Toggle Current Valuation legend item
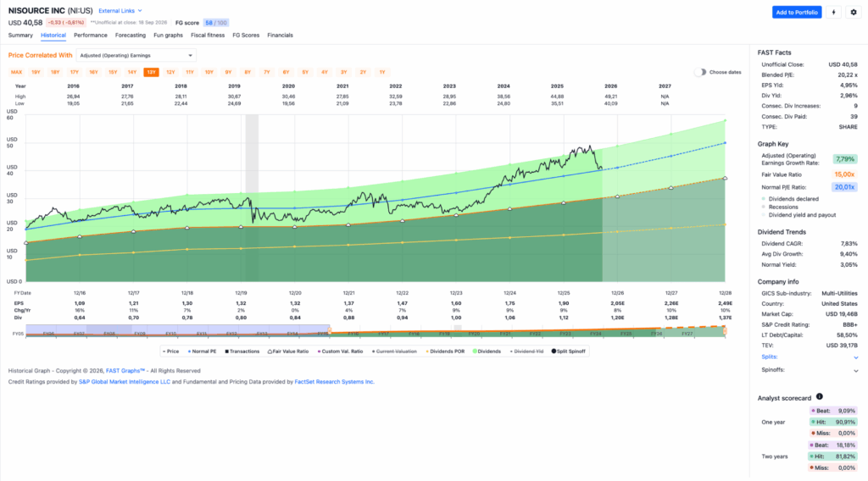 coord(394,351)
